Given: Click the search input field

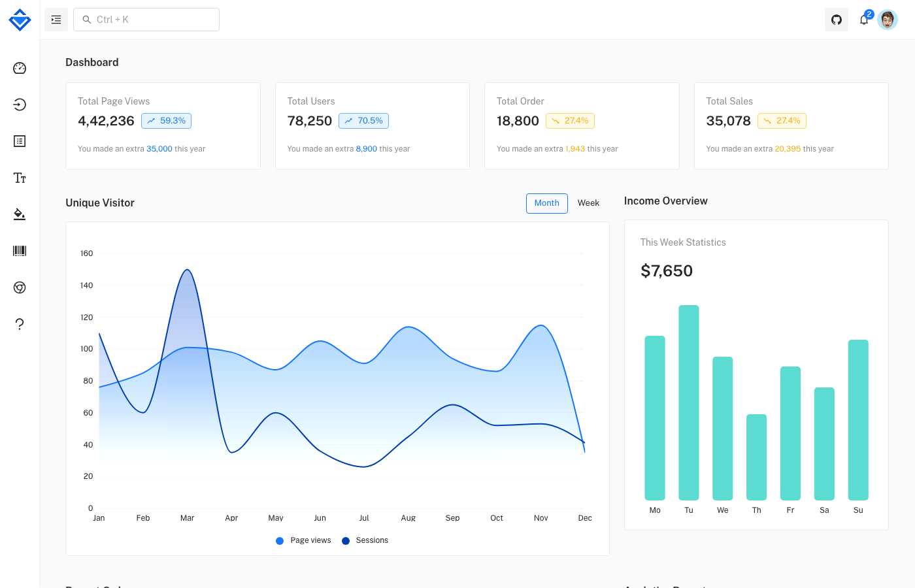Looking at the screenshot, I should (146, 20).
